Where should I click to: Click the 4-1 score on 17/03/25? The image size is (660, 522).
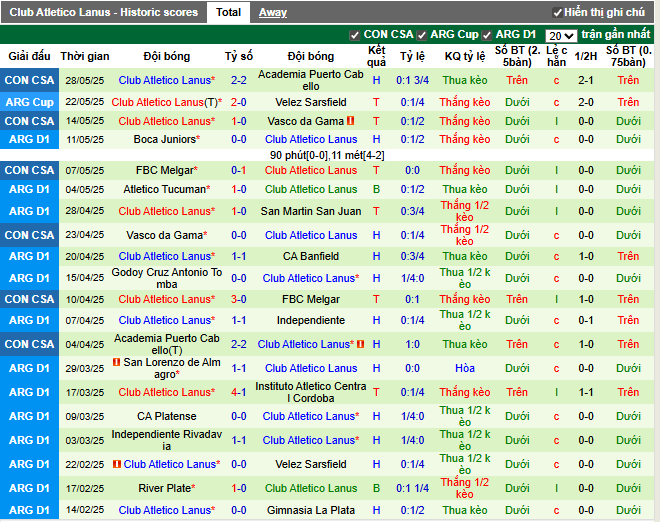pyautogui.click(x=239, y=392)
